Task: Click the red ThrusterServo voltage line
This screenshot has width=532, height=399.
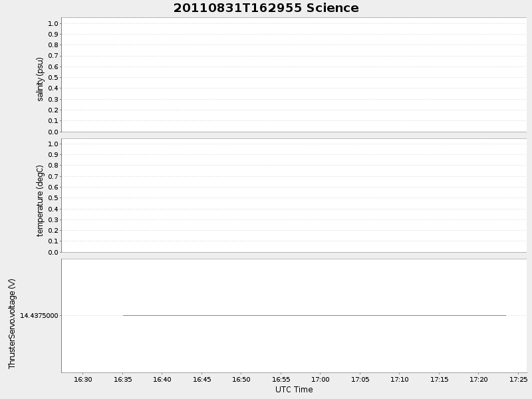Action: point(314,315)
